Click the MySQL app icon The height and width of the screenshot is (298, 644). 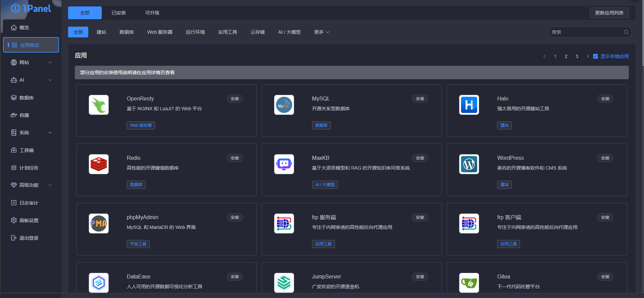coord(284,105)
